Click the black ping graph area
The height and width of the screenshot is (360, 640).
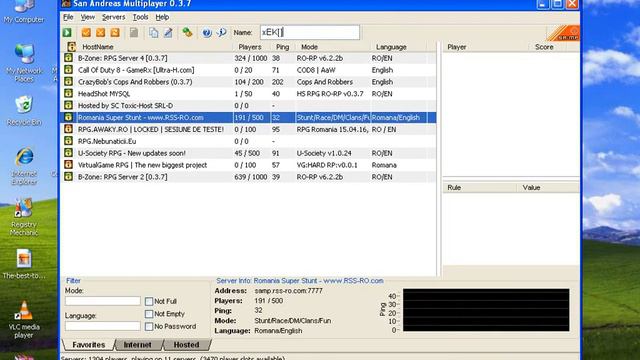(x=486, y=310)
